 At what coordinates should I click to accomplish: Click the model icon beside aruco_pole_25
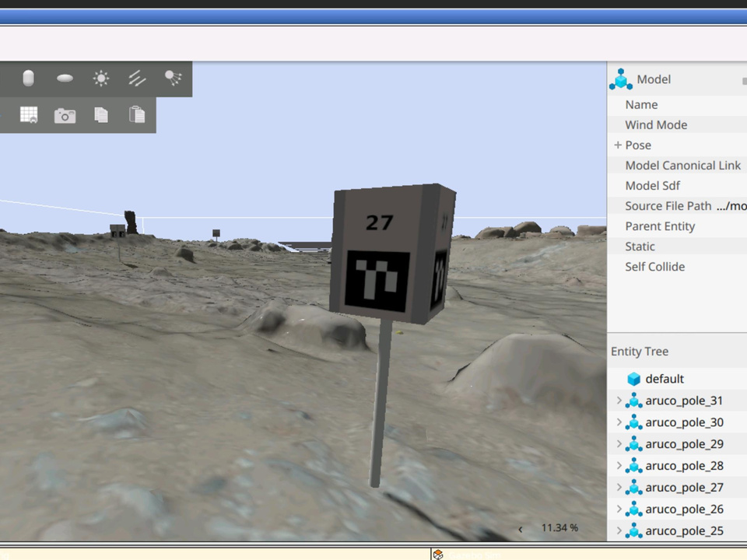pos(633,530)
